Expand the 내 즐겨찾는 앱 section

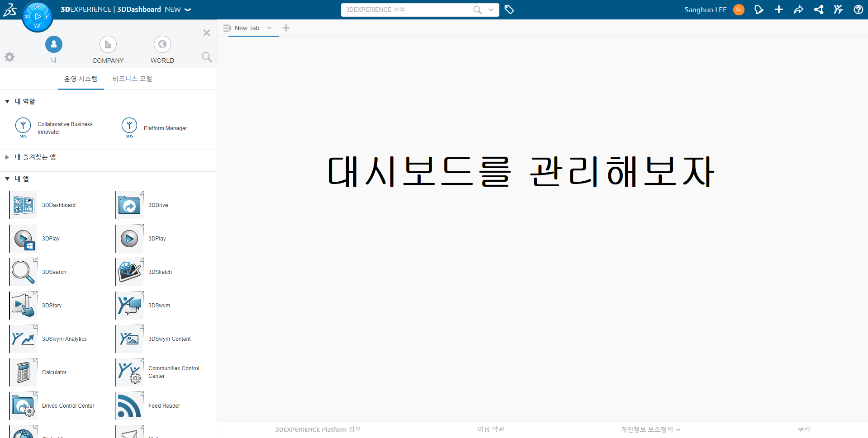coord(7,157)
